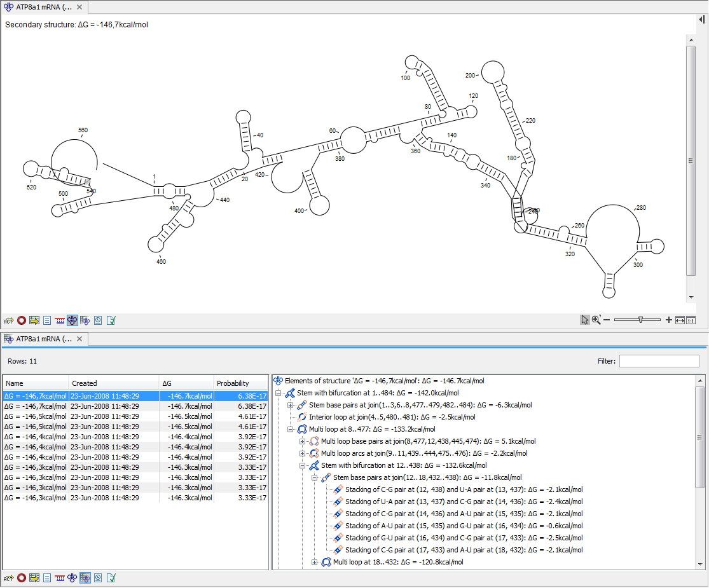Open the text format view

(x=46, y=320)
